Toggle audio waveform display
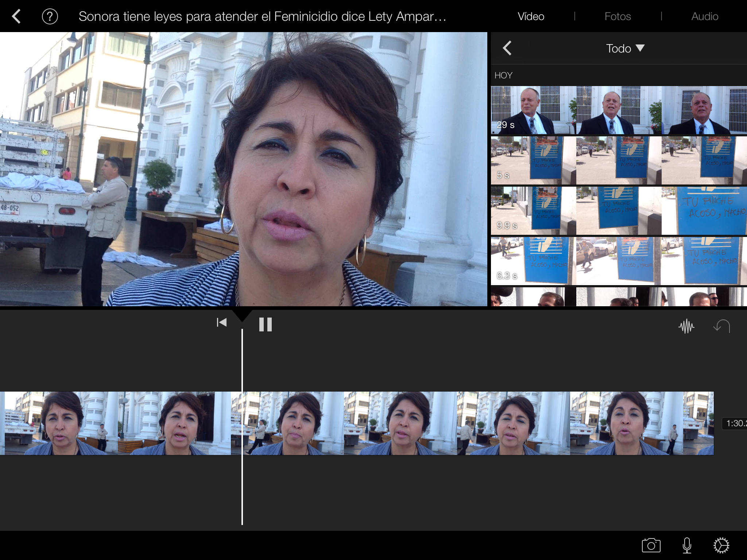Image resolution: width=747 pixels, height=560 pixels. 686,326
